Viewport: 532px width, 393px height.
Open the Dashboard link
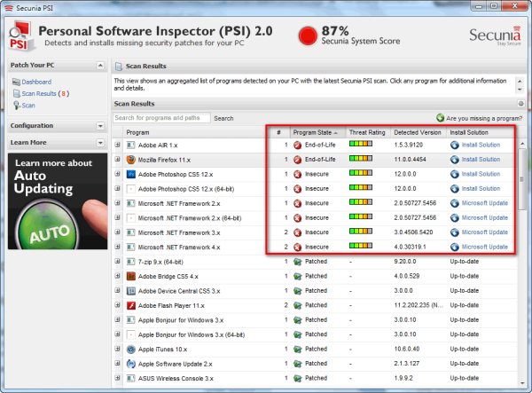coord(36,82)
